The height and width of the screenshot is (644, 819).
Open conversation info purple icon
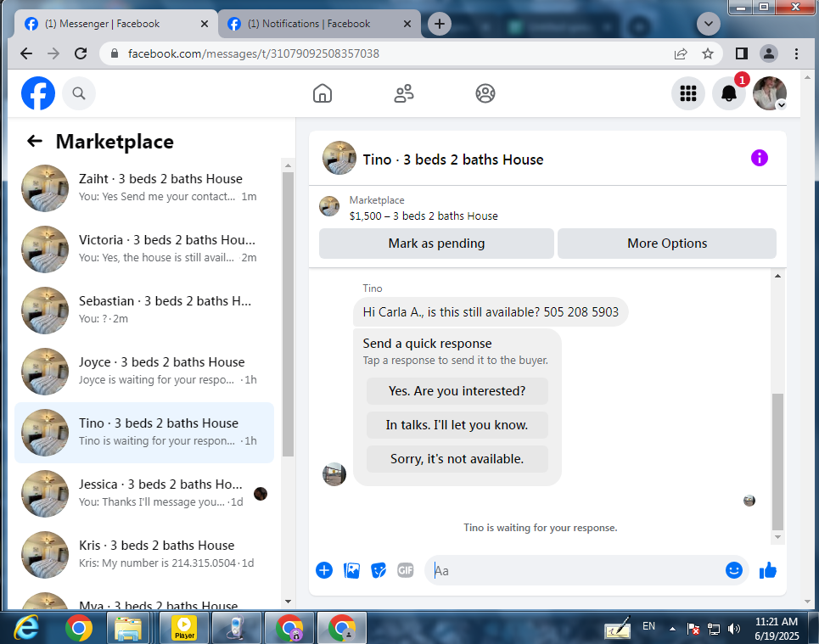[x=759, y=158]
